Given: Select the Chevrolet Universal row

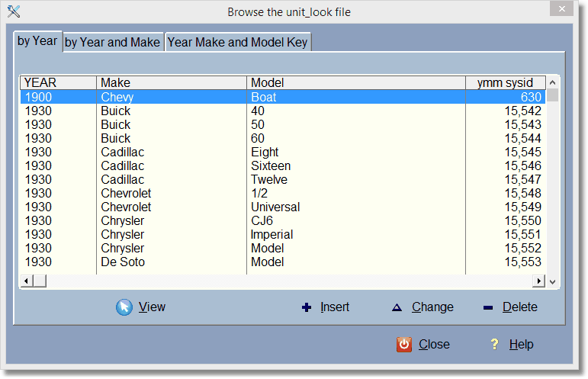Looking at the screenshot, I should 283,207.
